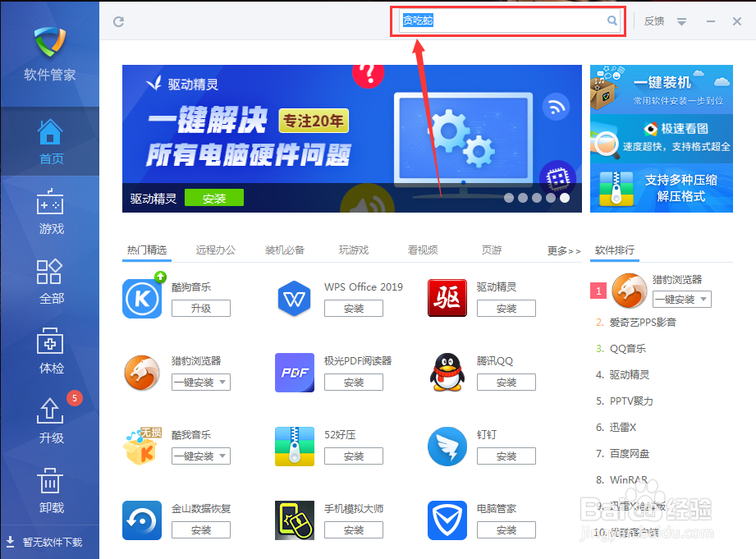Click the 酷我音乐 app icon
756x559 pixels.
click(x=142, y=447)
